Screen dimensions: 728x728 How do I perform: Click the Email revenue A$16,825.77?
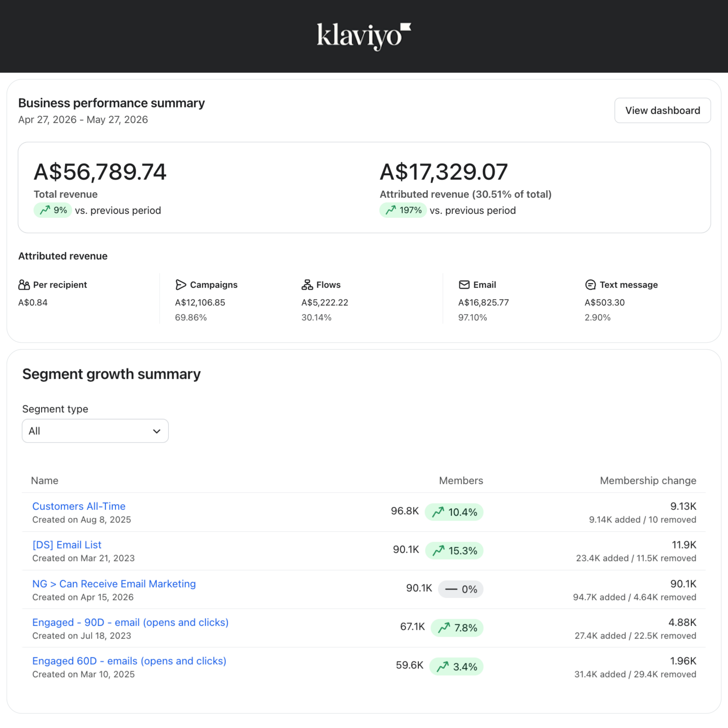[483, 303]
